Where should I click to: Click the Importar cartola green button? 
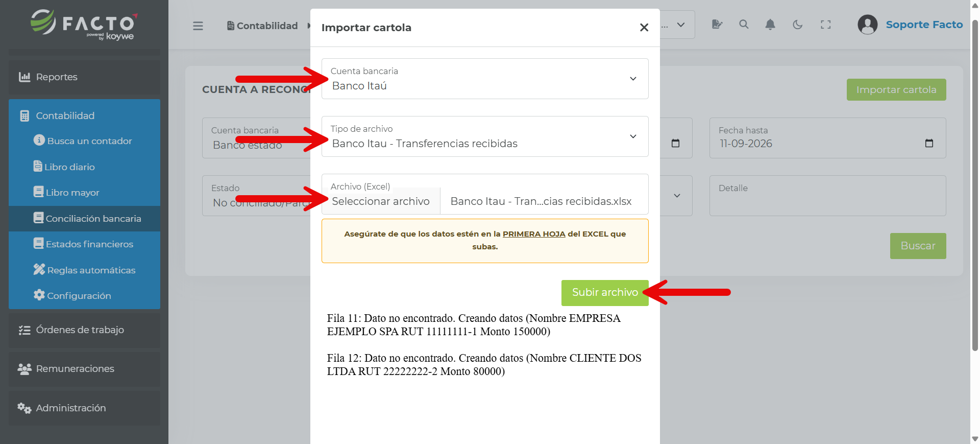coord(896,90)
